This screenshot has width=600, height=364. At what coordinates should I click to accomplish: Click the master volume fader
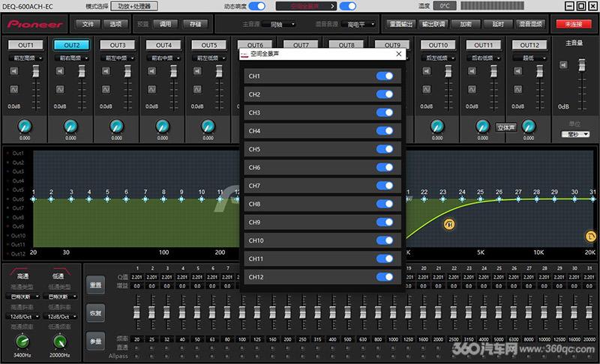click(x=582, y=65)
